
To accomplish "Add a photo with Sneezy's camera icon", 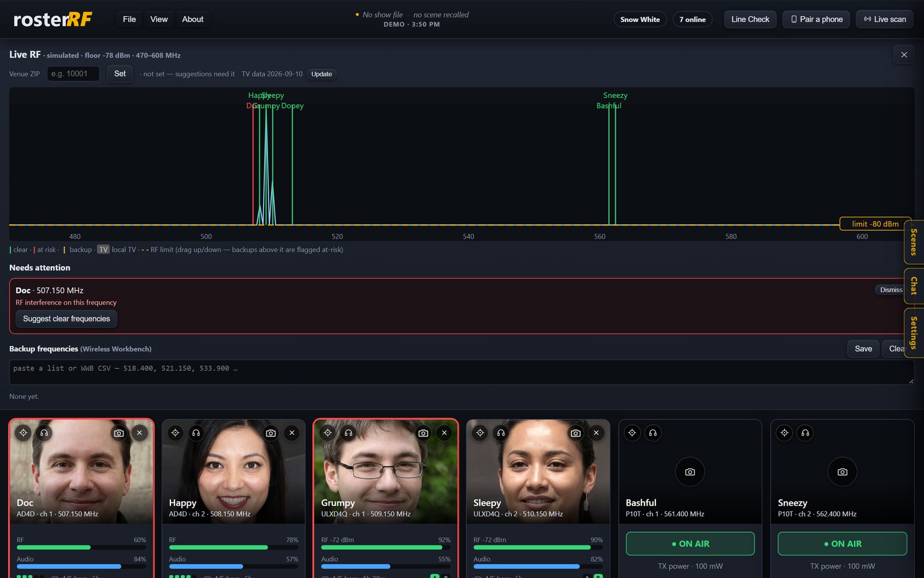I will coord(843,472).
